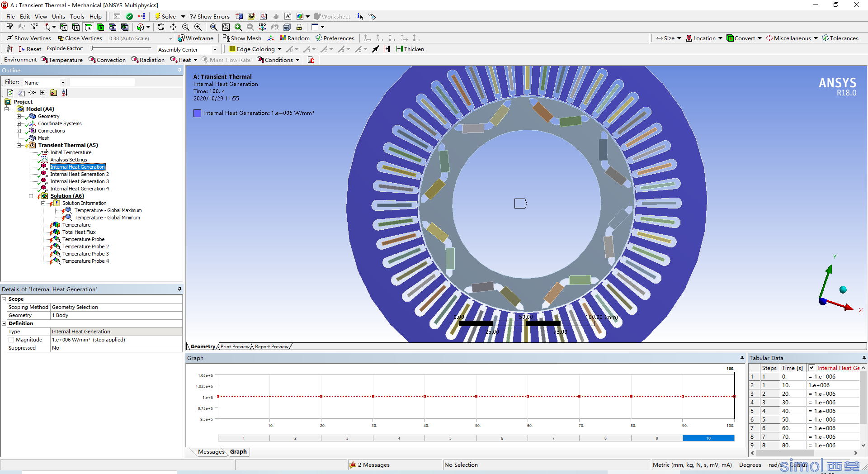Click Expand All icon in Outline toolbar
The height and width of the screenshot is (474, 868).
tap(42, 93)
